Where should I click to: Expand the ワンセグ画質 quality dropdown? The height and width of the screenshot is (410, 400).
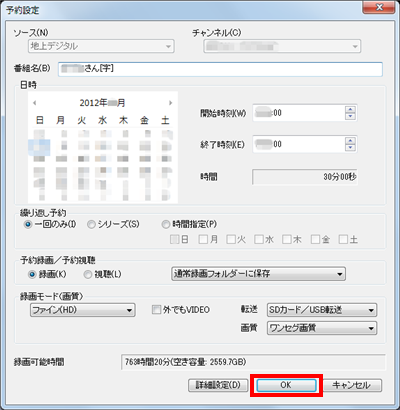322,328
